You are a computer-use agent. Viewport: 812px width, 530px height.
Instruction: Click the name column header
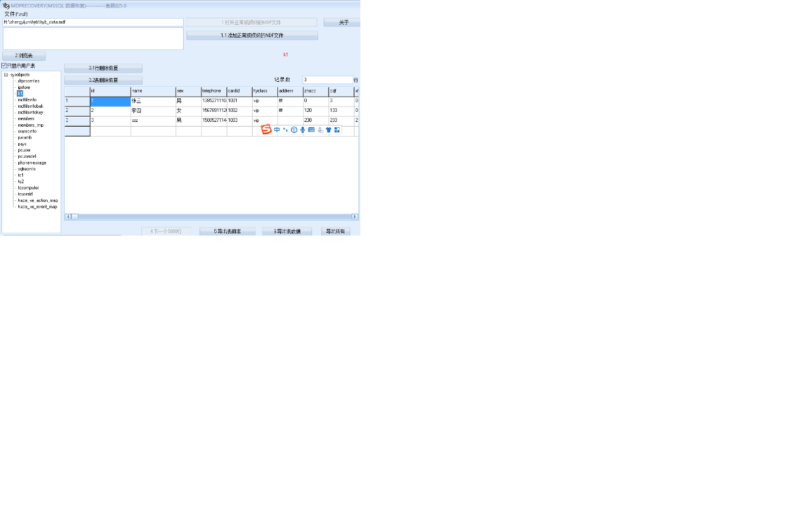pyautogui.click(x=153, y=91)
